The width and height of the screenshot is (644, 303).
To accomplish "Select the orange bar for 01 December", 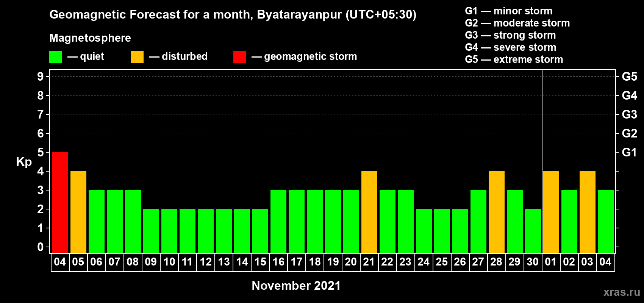I will click(x=551, y=212).
